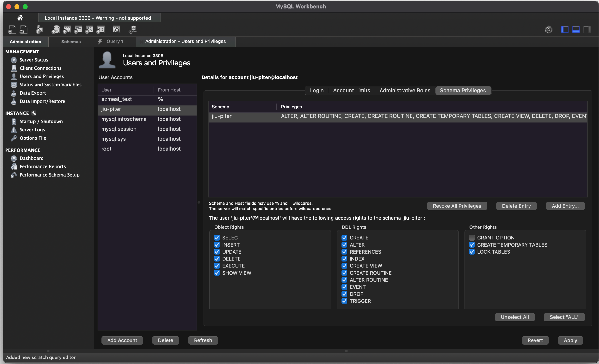Viewport: 599px width, 364px height.
Task: Click the reconnect to DBMS icon
Action: coord(133,30)
